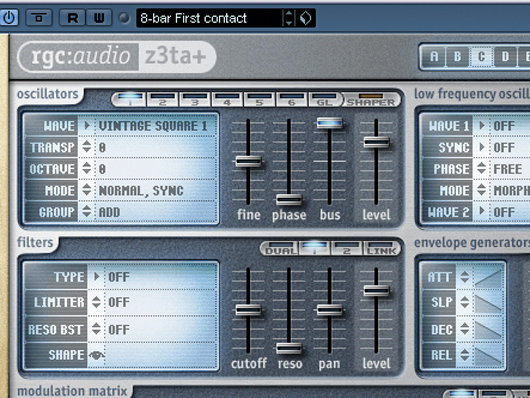Open LFO SYNC menu arrow

coord(482,147)
